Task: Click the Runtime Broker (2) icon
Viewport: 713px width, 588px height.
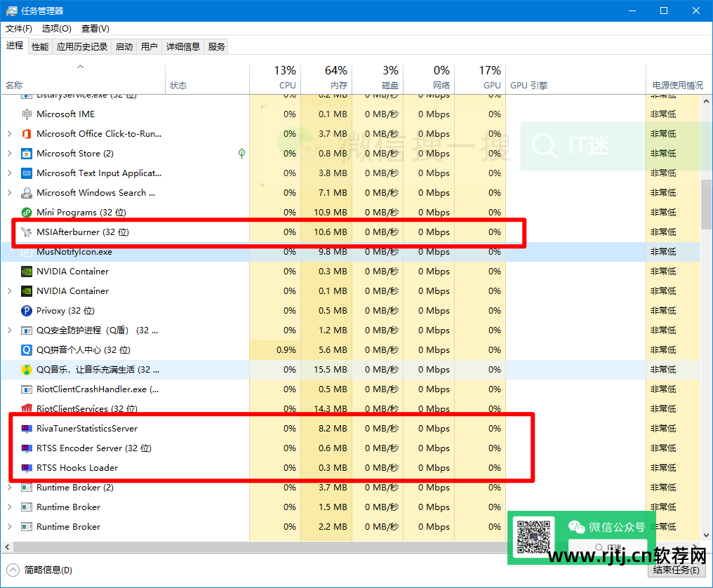Action: click(x=27, y=488)
